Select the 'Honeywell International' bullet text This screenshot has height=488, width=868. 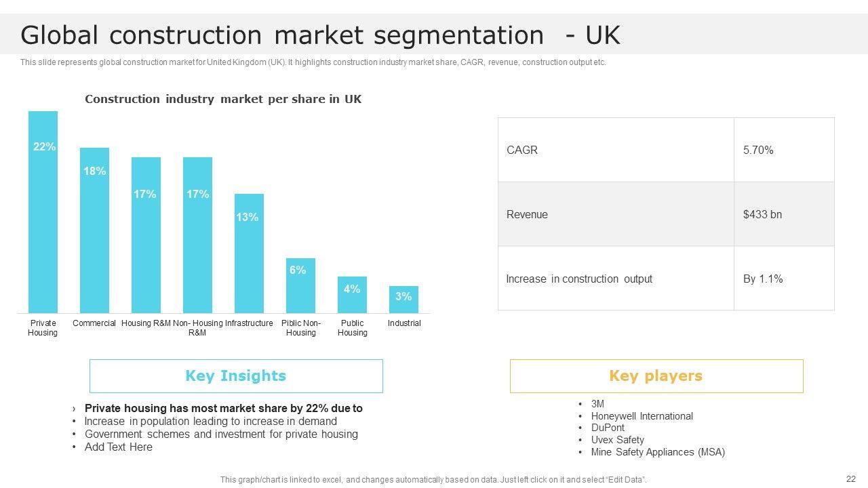(x=642, y=416)
